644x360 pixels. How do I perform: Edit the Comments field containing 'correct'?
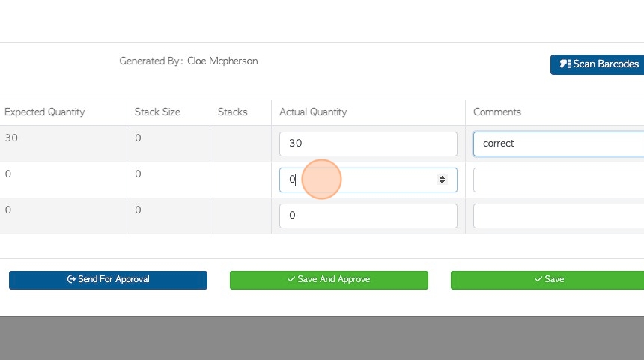click(x=559, y=144)
